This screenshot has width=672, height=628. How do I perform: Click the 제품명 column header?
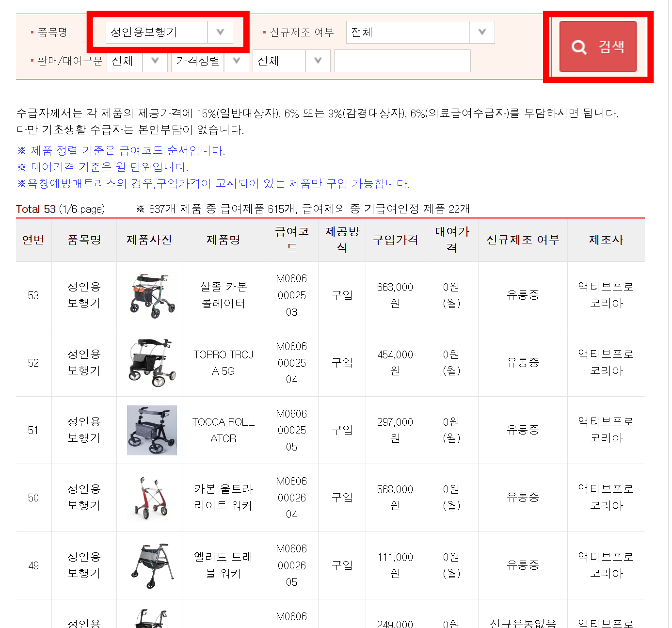click(x=224, y=240)
